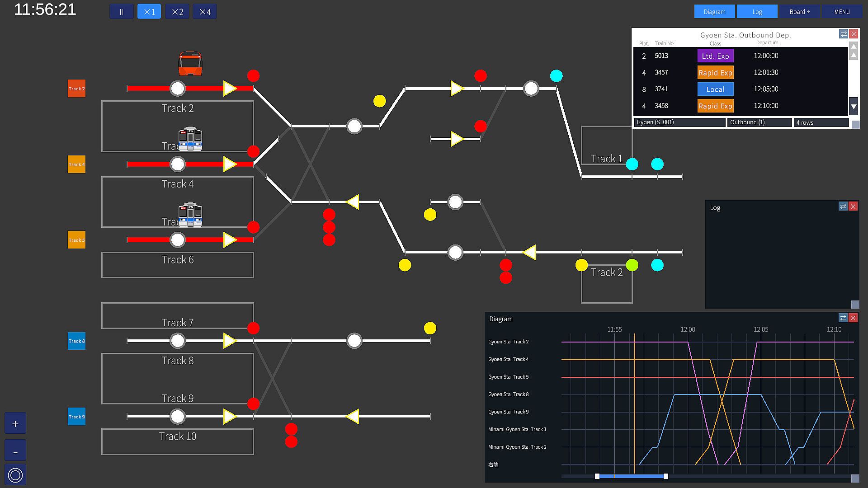This screenshot has width=868, height=488.
Task: Click the left-pointing arrow on Track 9 line
Action: [353, 416]
